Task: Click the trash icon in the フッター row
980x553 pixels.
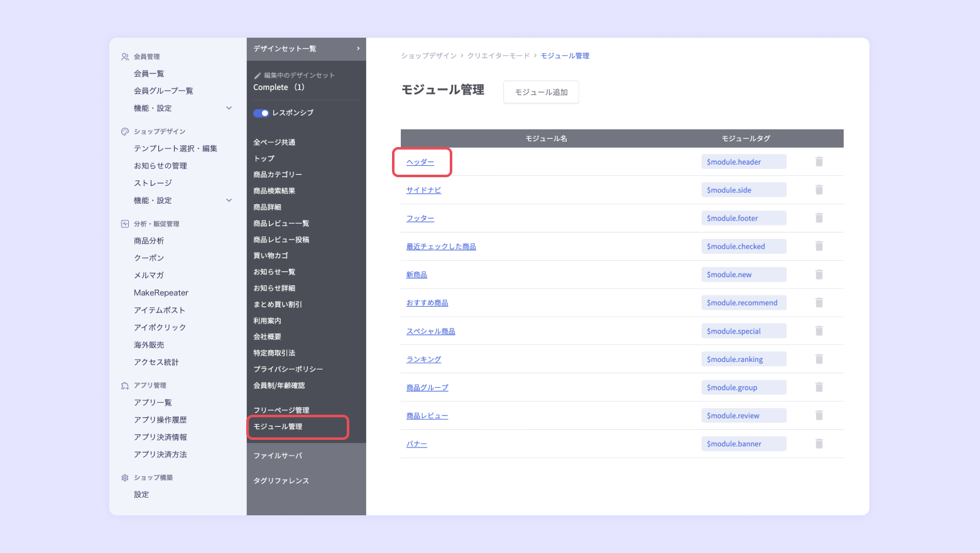Action: [x=819, y=218]
